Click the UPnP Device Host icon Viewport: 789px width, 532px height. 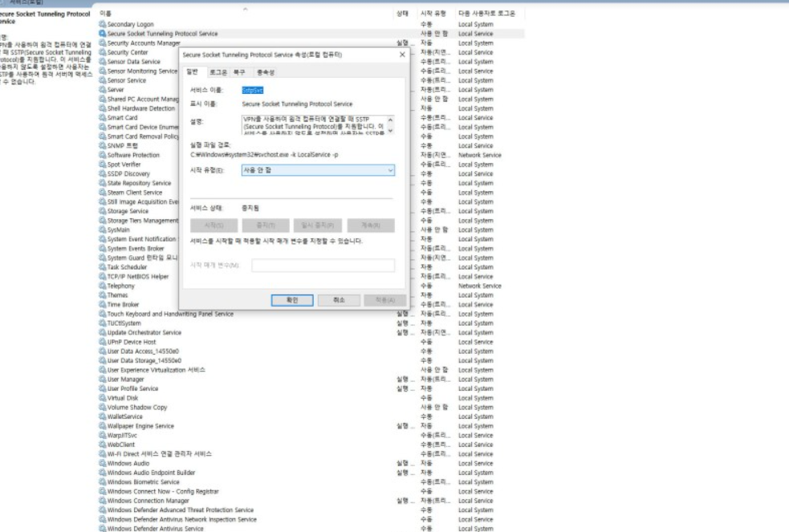pyautogui.click(x=103, y=342)
